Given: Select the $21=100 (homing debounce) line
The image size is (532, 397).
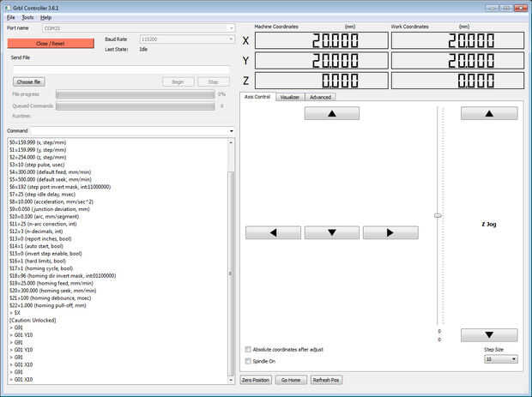Looking at the screenshot, I should pyautogui.click(x=51, y=298).
